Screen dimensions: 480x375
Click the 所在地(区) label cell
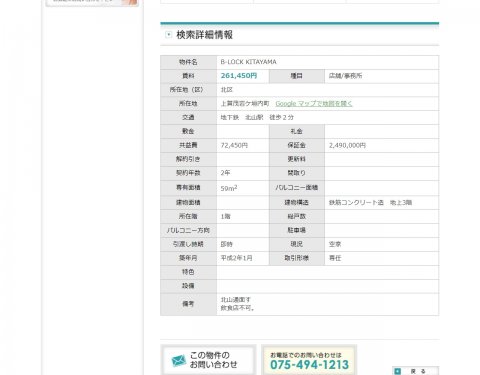pyautogui.click(x=188, y=90)
